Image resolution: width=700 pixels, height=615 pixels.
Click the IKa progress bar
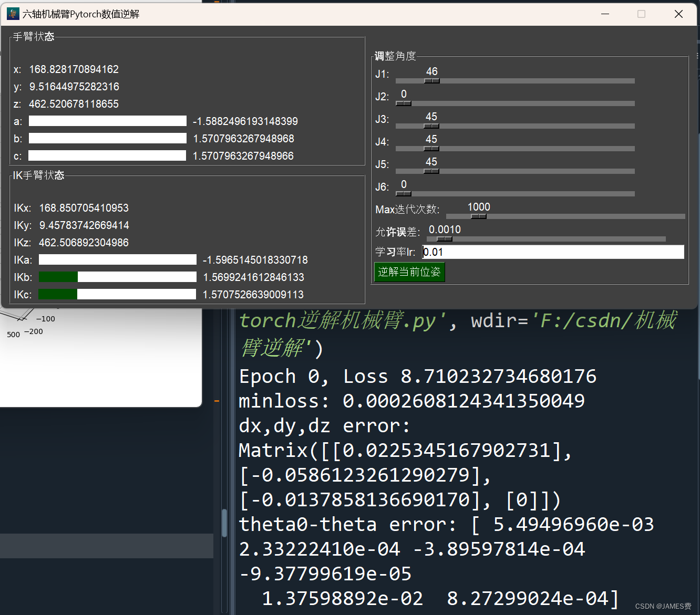click(118, 260)
